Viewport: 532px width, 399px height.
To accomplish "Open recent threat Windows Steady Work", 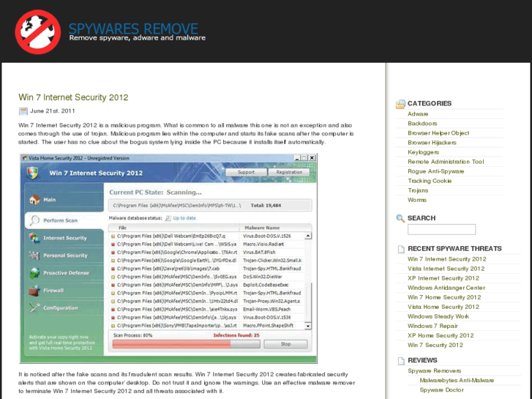I will tap(438, 316).
